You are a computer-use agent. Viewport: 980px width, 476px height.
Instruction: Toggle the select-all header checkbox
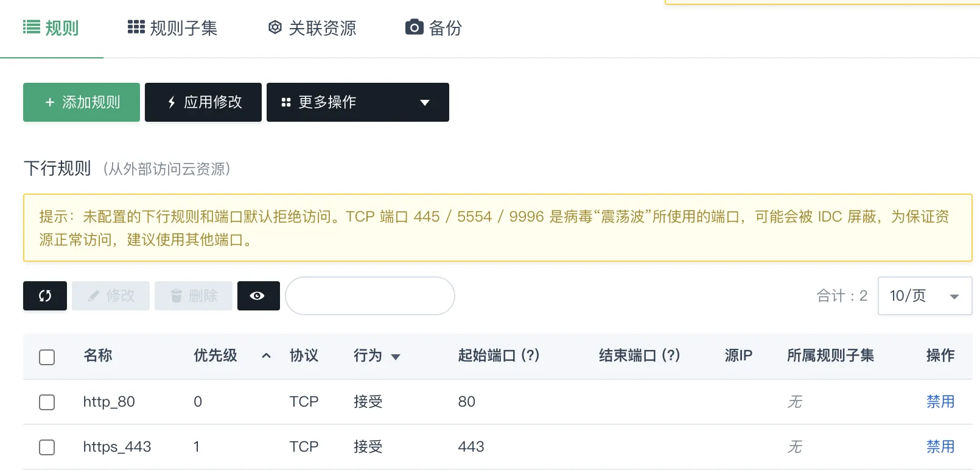pos(47,357)
